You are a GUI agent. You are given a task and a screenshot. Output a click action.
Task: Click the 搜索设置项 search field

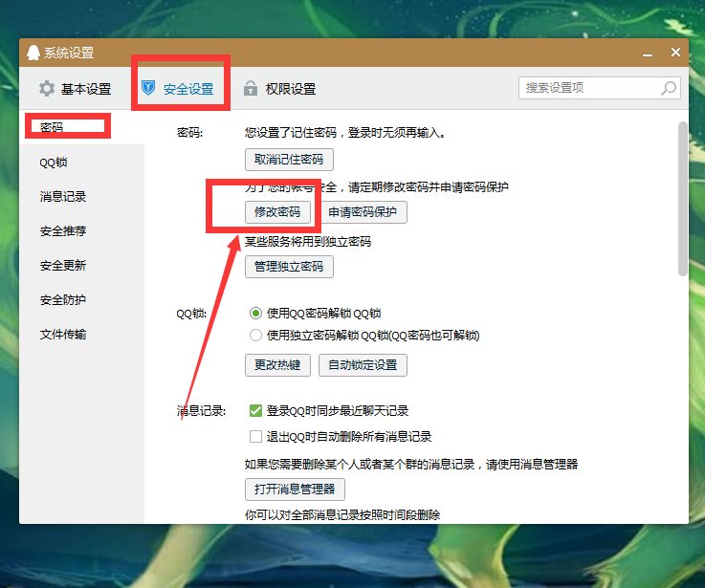tap(600, 88)
